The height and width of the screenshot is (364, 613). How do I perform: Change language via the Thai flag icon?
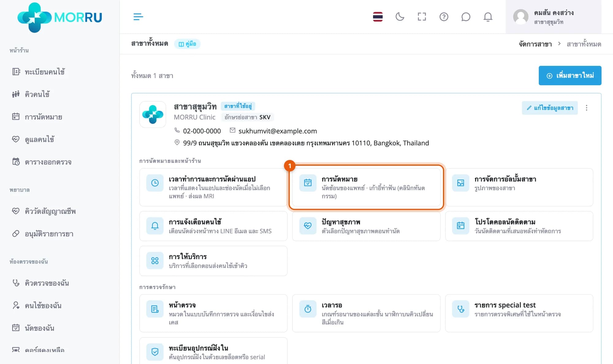(x=378, y=17)
